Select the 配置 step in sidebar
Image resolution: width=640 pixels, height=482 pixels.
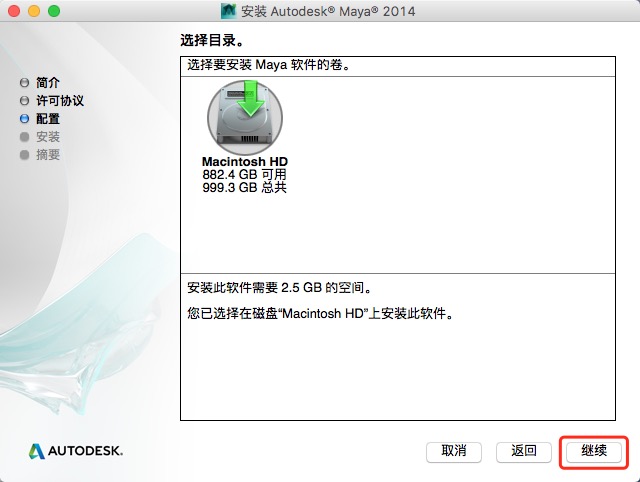(x=48, y=118)
